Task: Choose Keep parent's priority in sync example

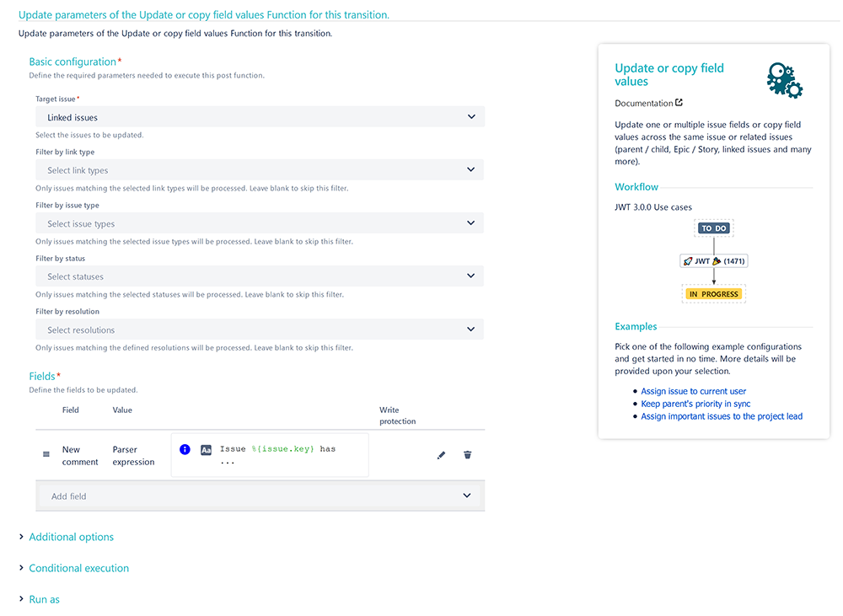Action: (695, 404)
